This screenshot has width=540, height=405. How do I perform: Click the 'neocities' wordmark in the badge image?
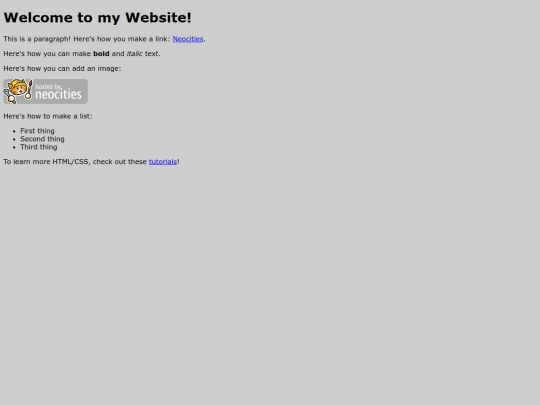[58, 94]
